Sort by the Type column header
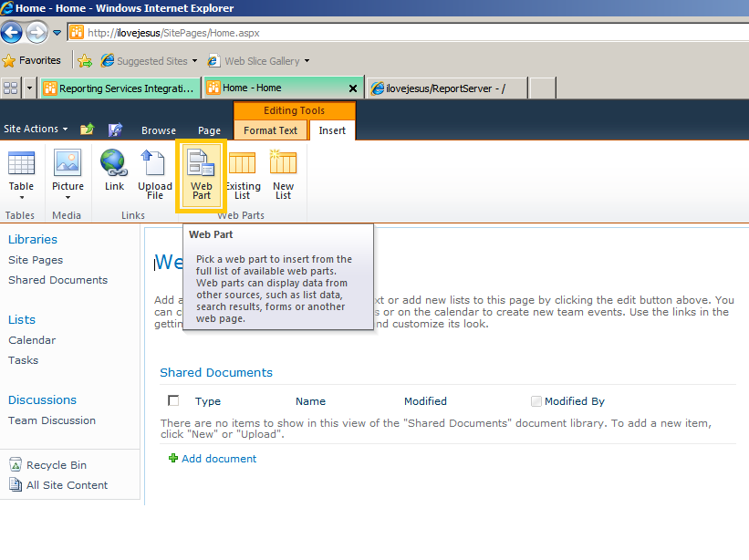This screenshot has height=560, width=749. 208,401
